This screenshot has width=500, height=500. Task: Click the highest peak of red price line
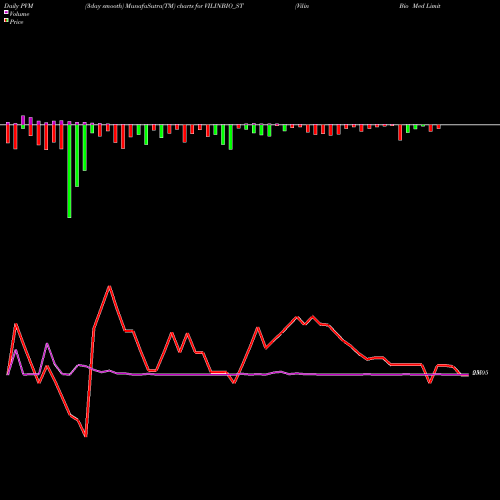pyautogui.click(x=109, y=287)
